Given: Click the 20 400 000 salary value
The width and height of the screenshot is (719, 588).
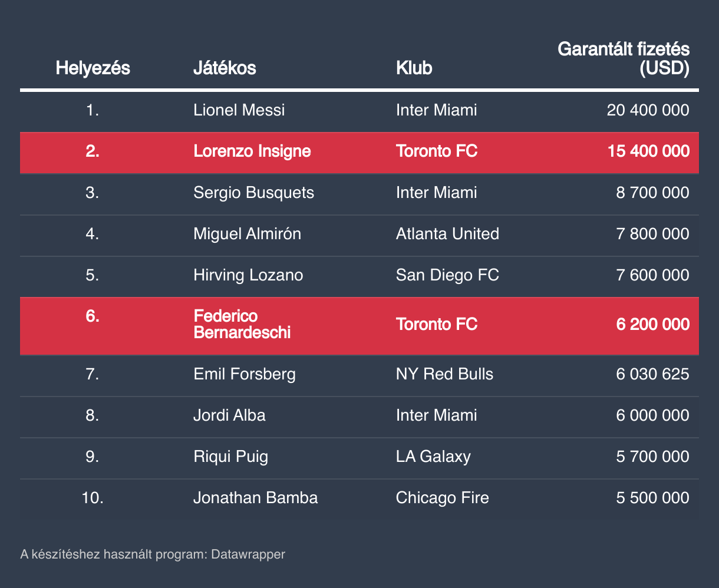Looking at the screenshot, I should coord(648,110).
